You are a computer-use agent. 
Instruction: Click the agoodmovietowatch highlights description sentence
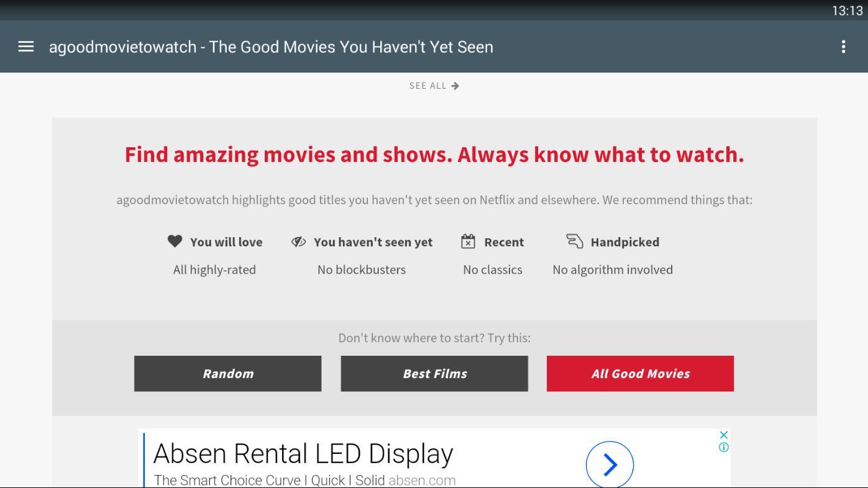click(434, 200)
